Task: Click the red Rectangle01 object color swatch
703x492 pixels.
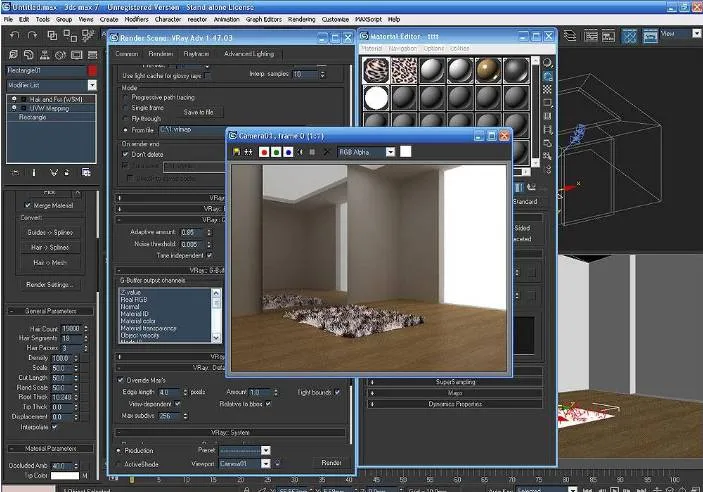Action: (x=93, y=71)
